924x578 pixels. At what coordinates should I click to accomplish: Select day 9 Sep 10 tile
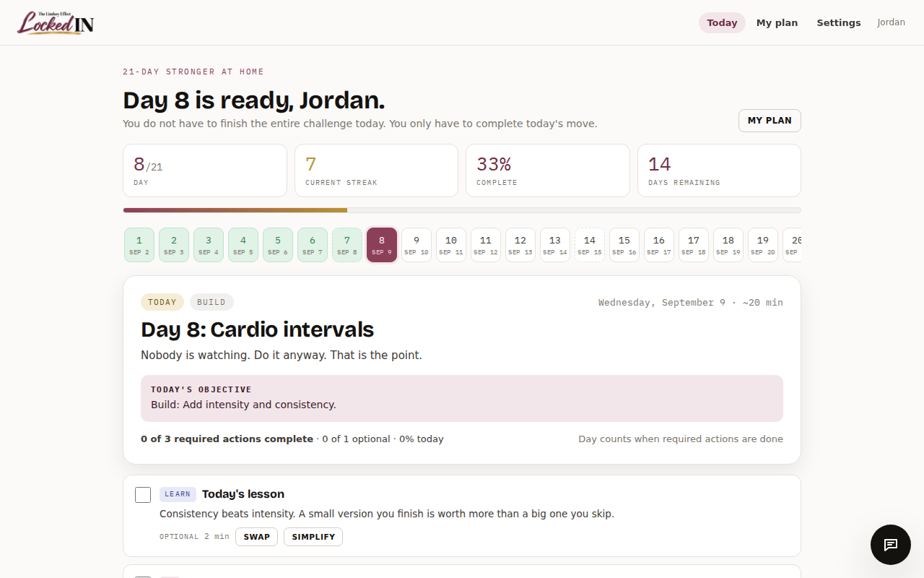417,245
